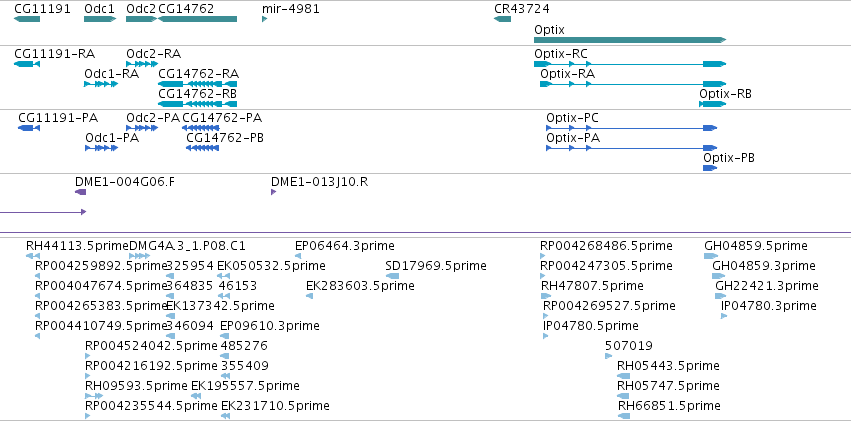Screen dimensions: 851x421
Task: Click the CG14762-RA transcript glyph
Action: tap(198, 84)
